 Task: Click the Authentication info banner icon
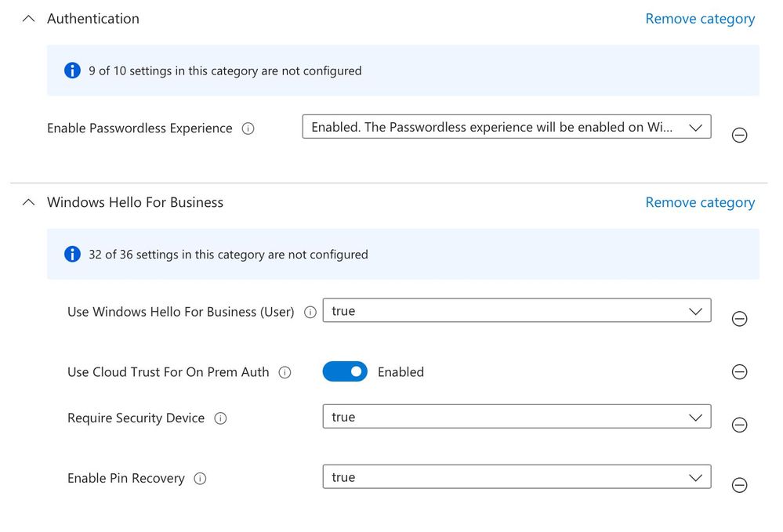click(x=72, y=71)
